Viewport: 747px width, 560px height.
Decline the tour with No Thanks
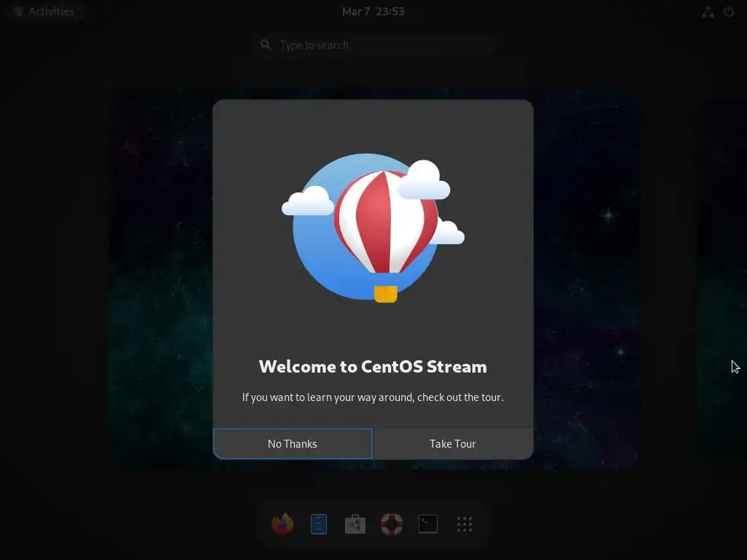pyautogui.click(x=293, y=444)
